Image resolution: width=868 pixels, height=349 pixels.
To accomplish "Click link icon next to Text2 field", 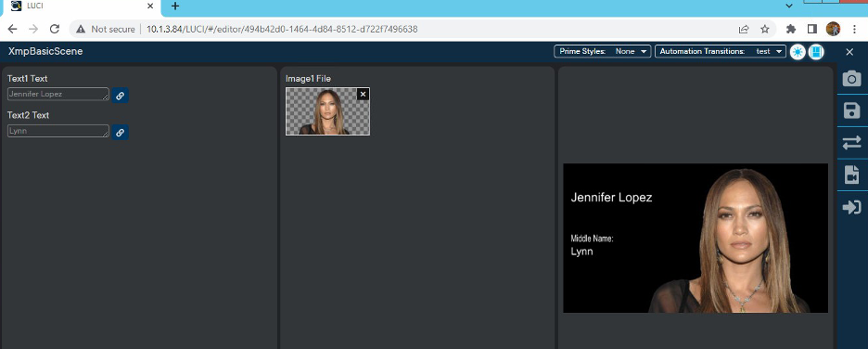I will click(121, 133).
